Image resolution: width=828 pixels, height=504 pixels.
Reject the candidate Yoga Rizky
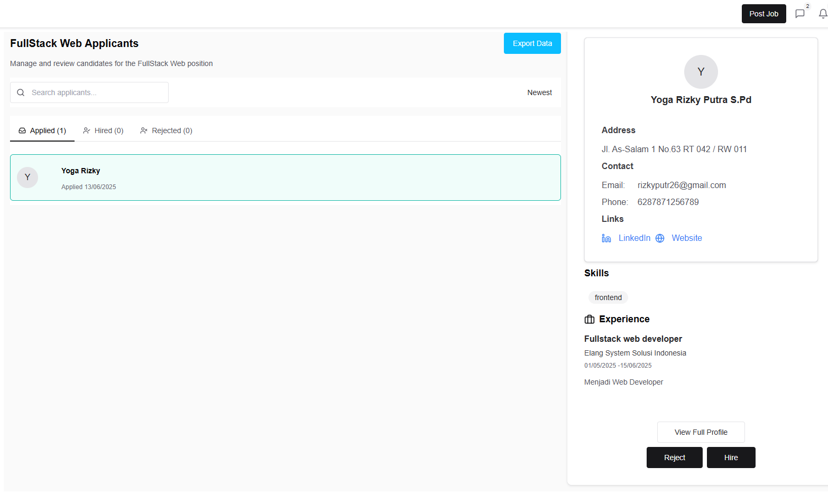(674, 458)
